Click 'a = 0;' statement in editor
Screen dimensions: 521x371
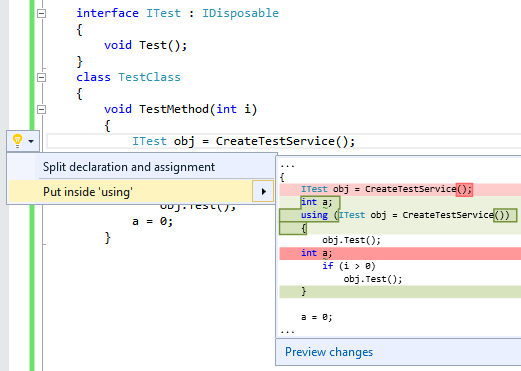[x=153, y=221]
